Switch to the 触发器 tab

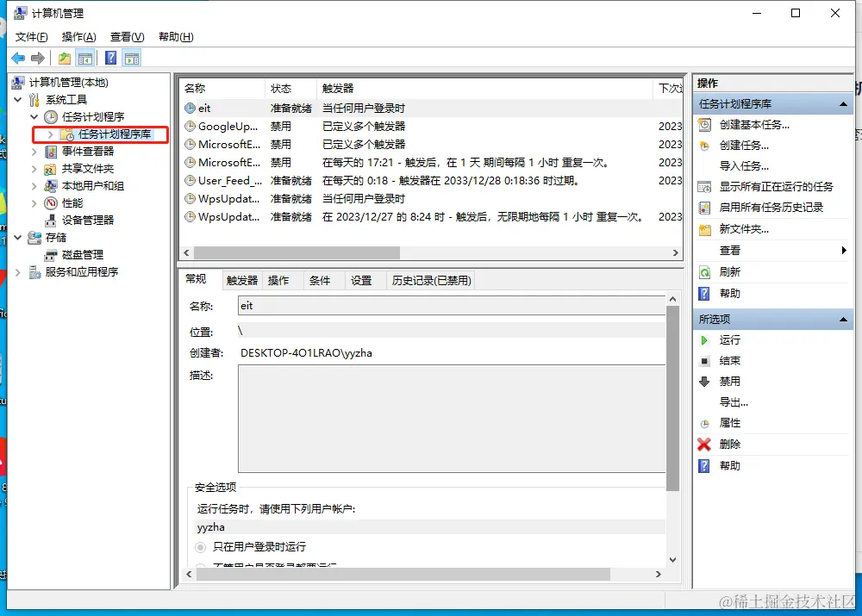[x=242, y=281]
